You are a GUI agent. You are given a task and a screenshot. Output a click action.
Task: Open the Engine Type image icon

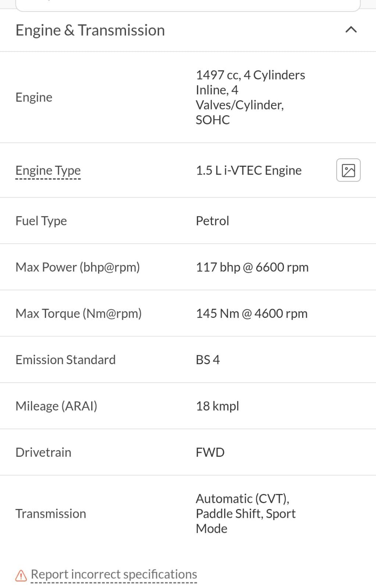[x=348, y=170]
